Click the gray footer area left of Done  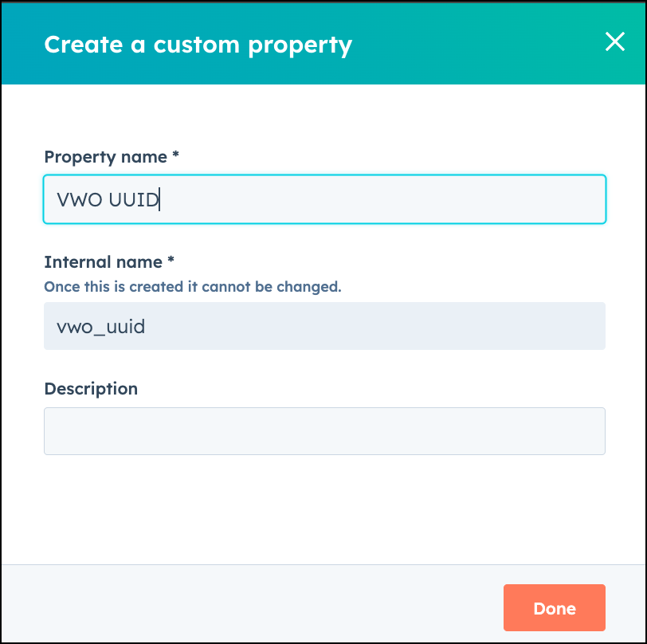click(252, 603)
